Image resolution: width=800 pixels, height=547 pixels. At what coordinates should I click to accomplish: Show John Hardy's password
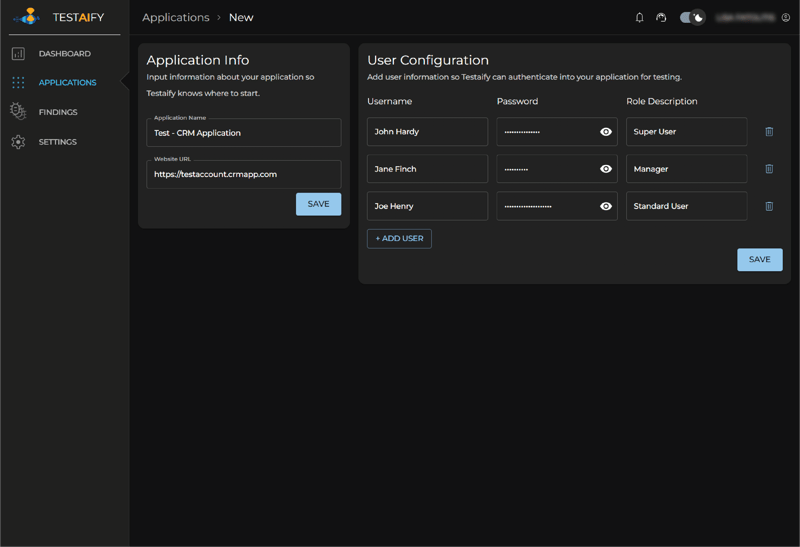click(606, 132)
